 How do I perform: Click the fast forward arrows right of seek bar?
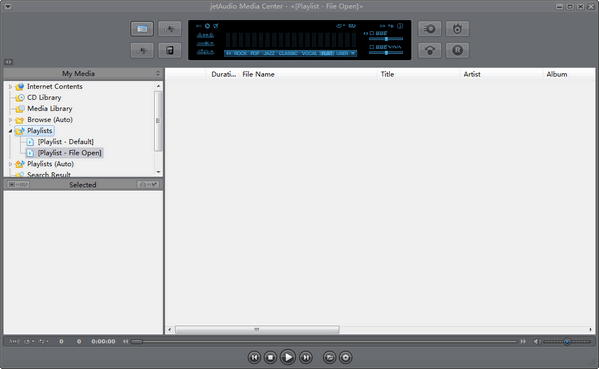[x=523, y=341]
